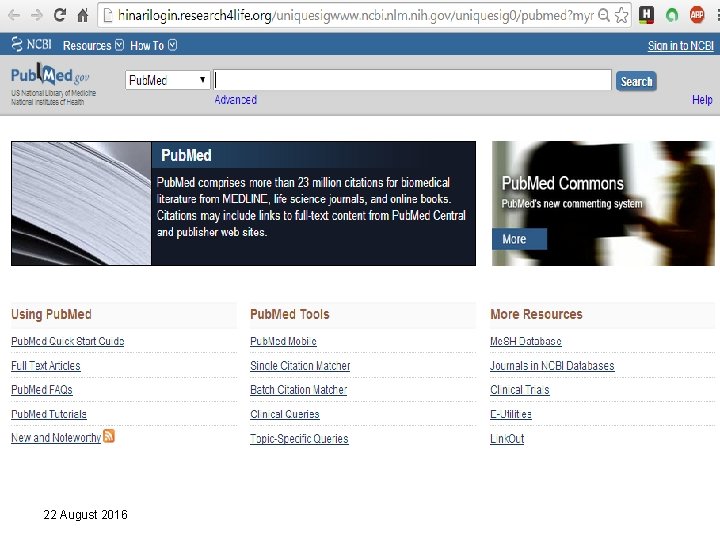This screenshot has height=540, width=720.
Task: Open Clinical Trials link
Action: tap(520, 389)
